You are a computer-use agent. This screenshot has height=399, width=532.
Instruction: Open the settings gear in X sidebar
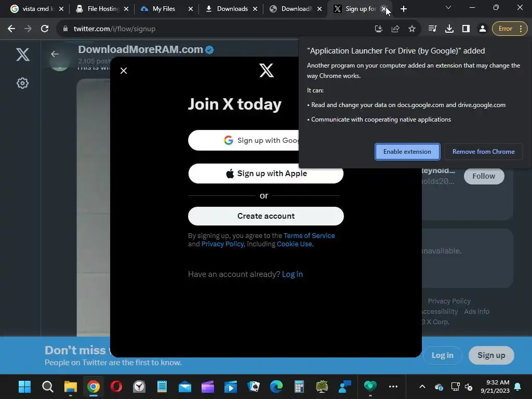point(22,83)
